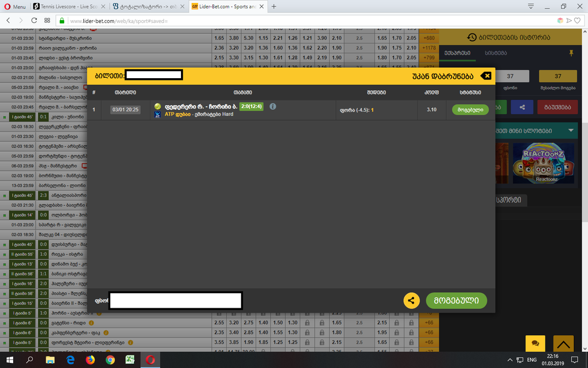Open the tab list menu icon
This screenshot has height=368, width=588.
pos(531,6)
